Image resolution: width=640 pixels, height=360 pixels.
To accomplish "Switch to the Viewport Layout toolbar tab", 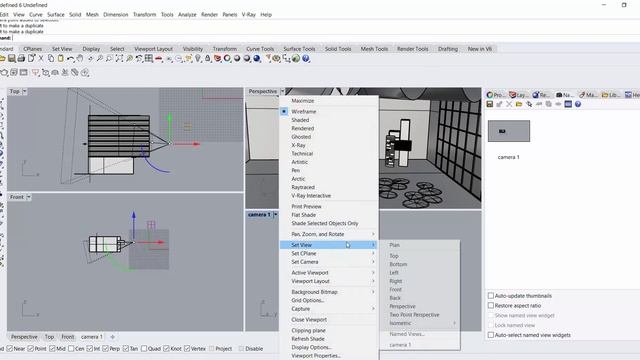I will pyautogui.click(x=153, y=49).
